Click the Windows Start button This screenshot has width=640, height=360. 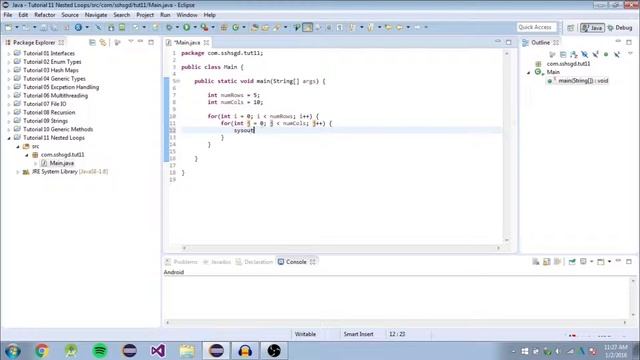(x=13, y=351)
